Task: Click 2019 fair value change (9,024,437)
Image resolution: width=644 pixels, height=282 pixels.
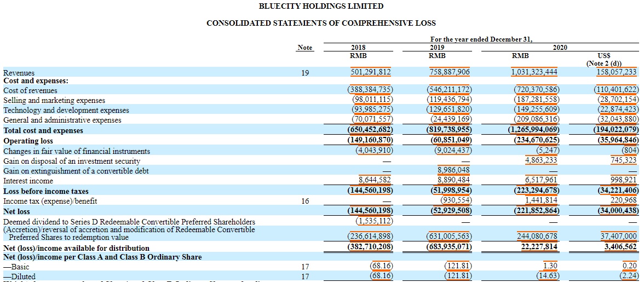Action: (x=453, y=151)
